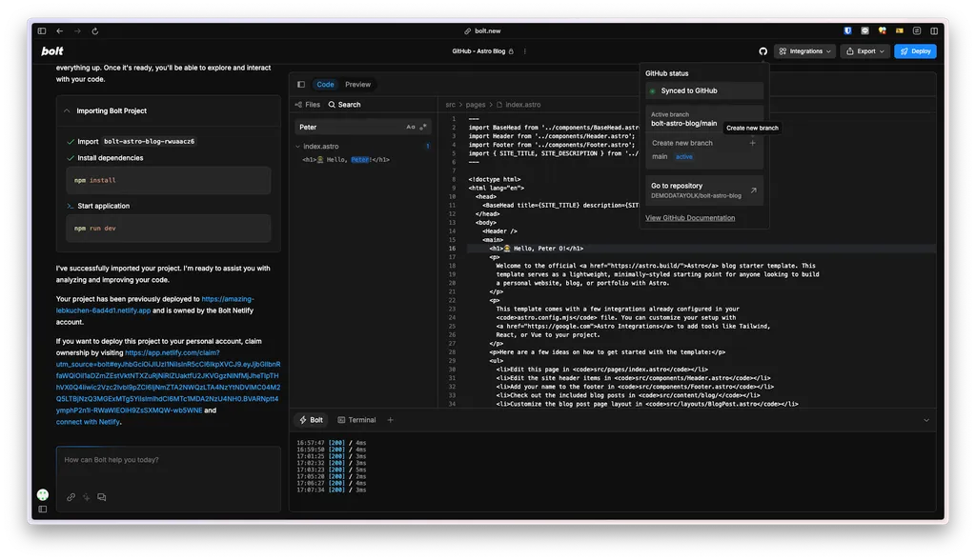Click the attach link icon below prompt
The image size is (976, 560).
point(71,497)
